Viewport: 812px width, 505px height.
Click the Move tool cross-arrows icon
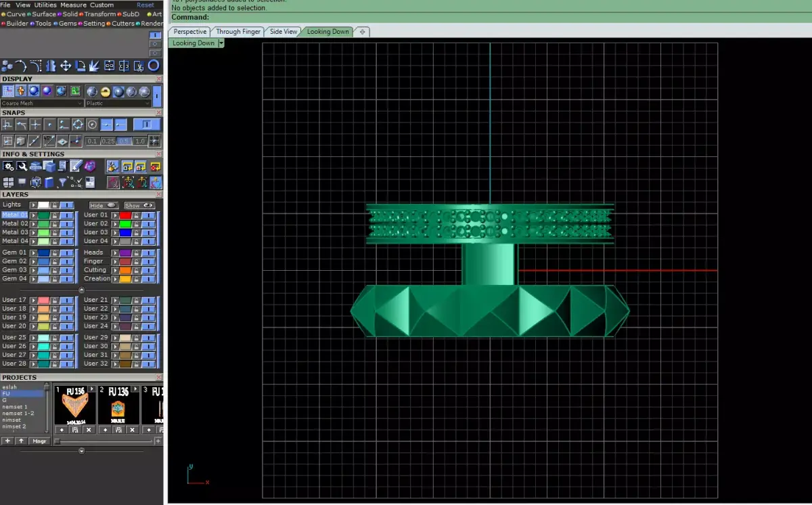tap(66, 66)
